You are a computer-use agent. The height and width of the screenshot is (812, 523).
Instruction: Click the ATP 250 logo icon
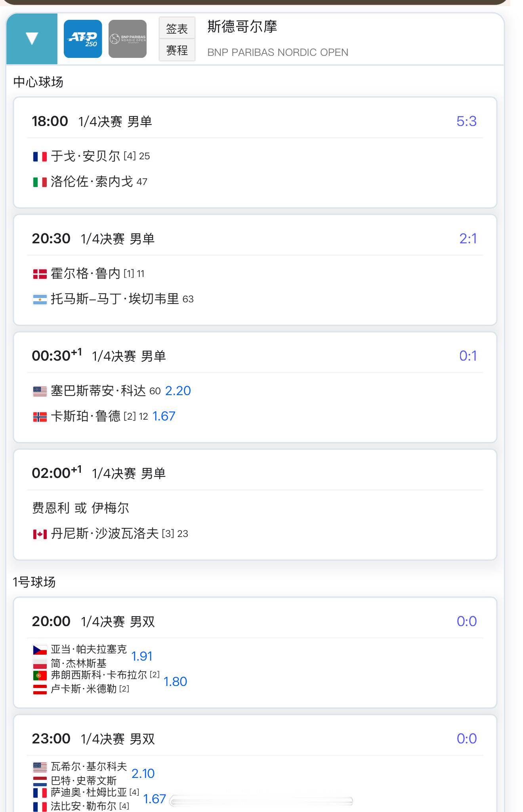[83, 39]
